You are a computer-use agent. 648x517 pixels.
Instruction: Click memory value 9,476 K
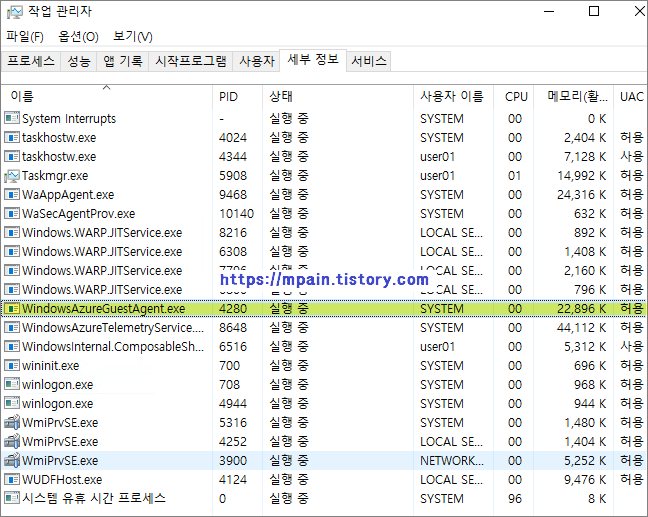tap(585, 480)
